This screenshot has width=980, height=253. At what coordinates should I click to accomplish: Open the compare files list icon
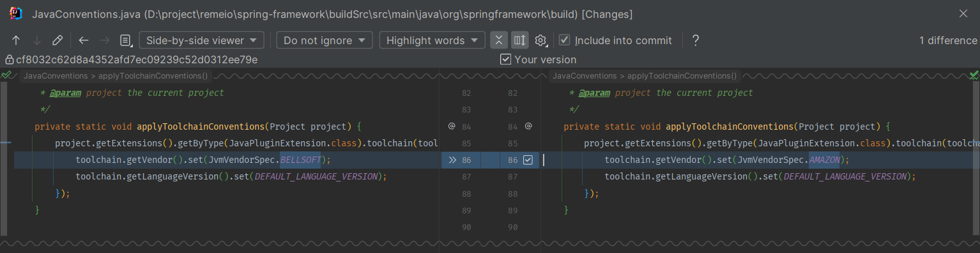(x=125, y=40)
